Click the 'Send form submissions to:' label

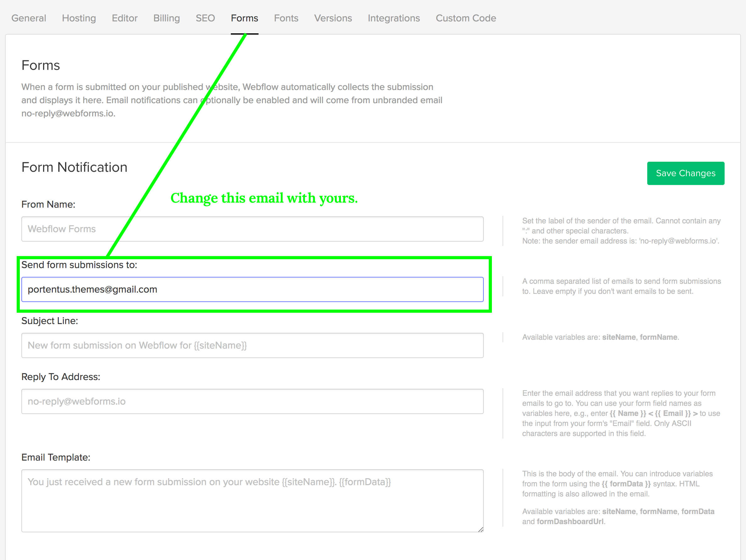79,265
